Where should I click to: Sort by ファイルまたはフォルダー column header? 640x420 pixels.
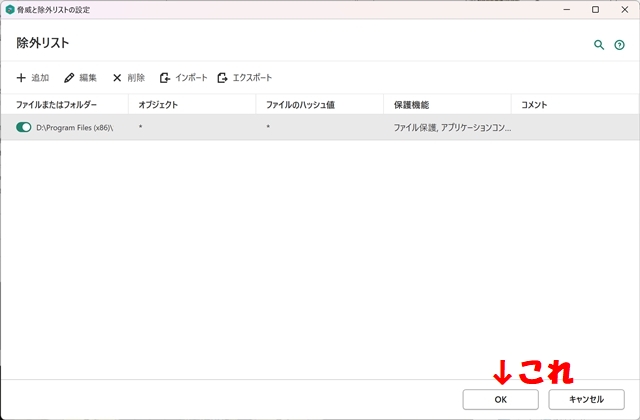(x=56, y=105)
